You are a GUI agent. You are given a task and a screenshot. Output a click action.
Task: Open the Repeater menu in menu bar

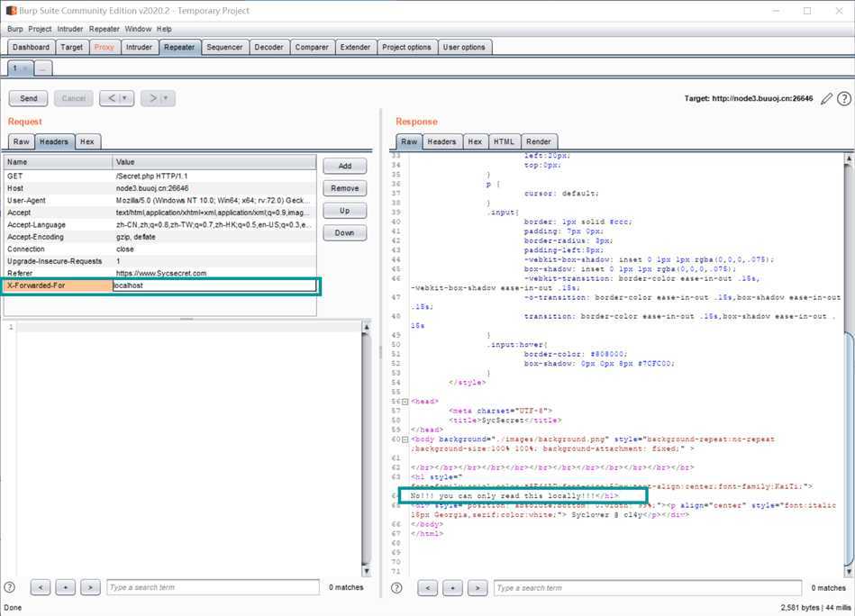[x=105, y=29]
